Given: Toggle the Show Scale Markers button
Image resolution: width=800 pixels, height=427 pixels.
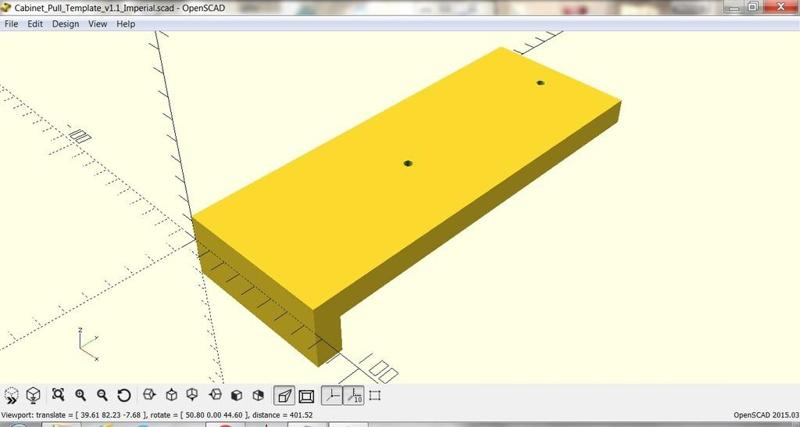Looking at the screenshot, I should click(354, 395).
